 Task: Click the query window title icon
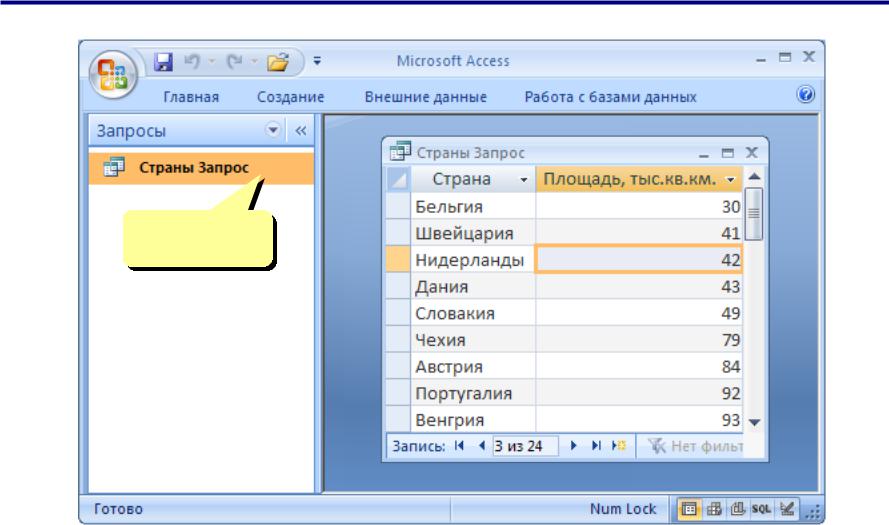click(x=400, y=151)
